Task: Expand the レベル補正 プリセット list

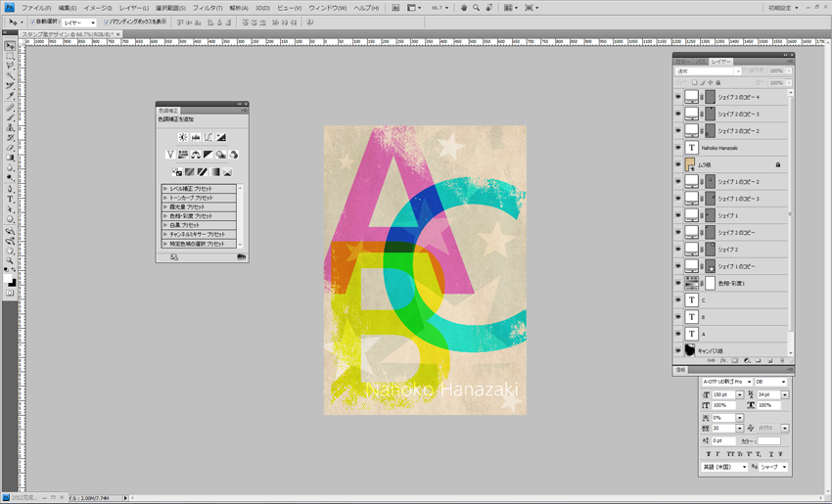Action: coord(165,189)
